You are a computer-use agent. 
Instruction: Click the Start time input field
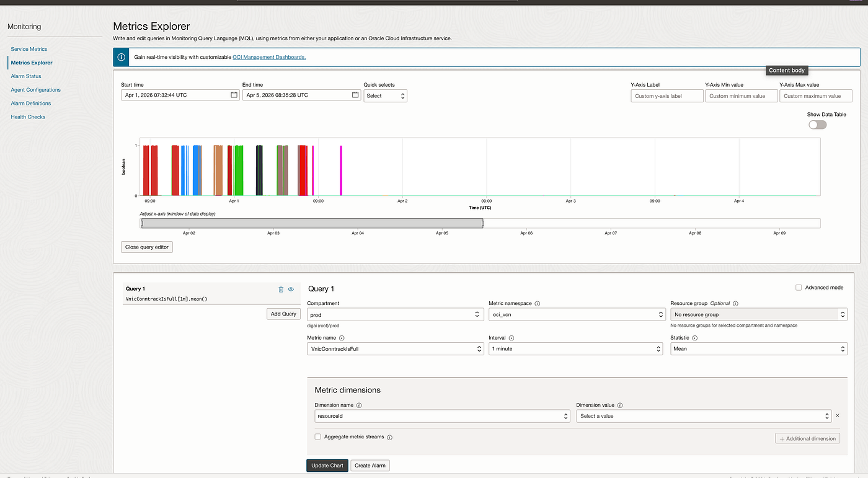point(180,95)
